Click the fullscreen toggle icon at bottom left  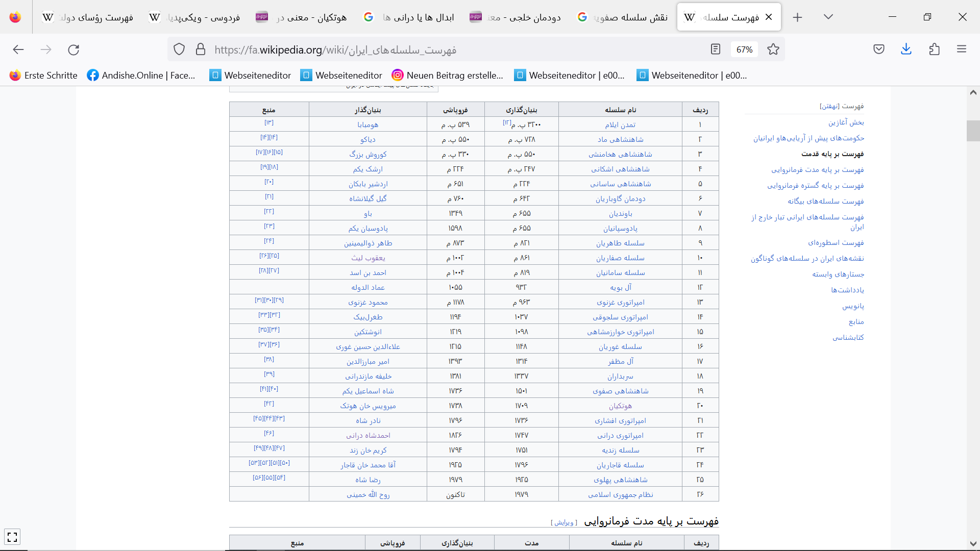[x=12, y=537]
